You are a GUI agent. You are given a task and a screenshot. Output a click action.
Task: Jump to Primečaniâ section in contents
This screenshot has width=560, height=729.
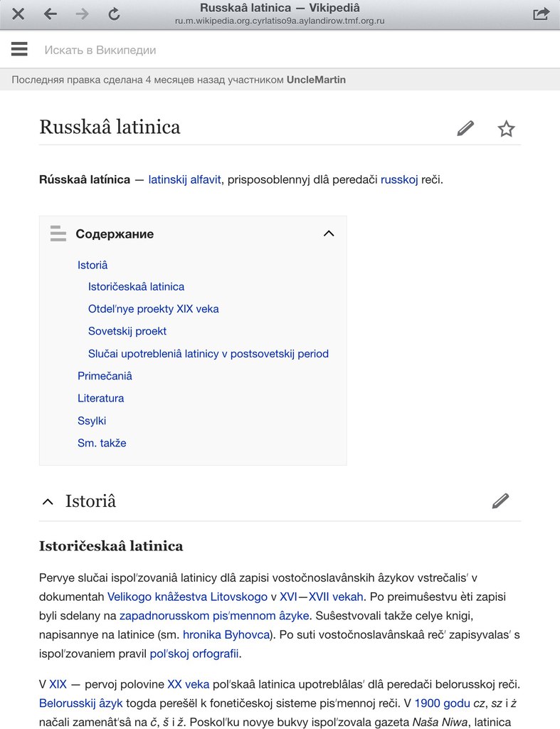coord(105,376)
